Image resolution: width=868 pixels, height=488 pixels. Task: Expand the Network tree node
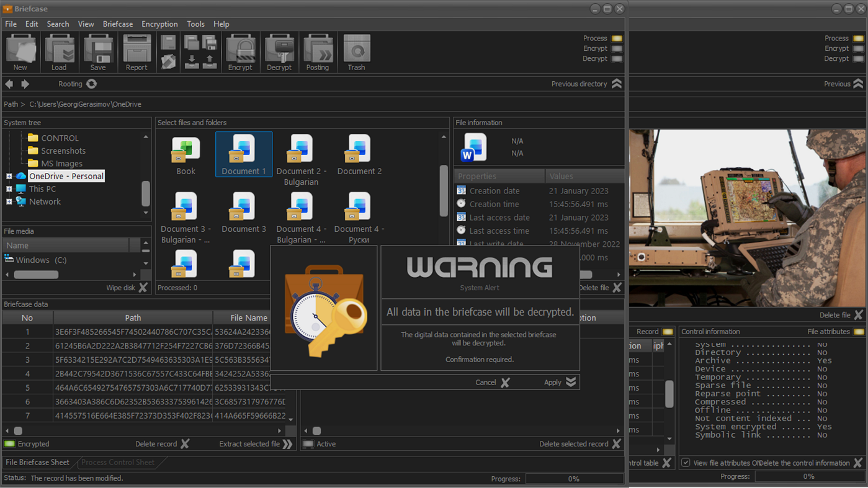pos(9,202)
